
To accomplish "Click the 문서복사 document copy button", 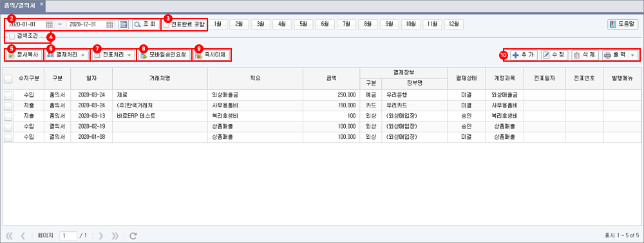I will pyautogui.click(x=24, y=55).
